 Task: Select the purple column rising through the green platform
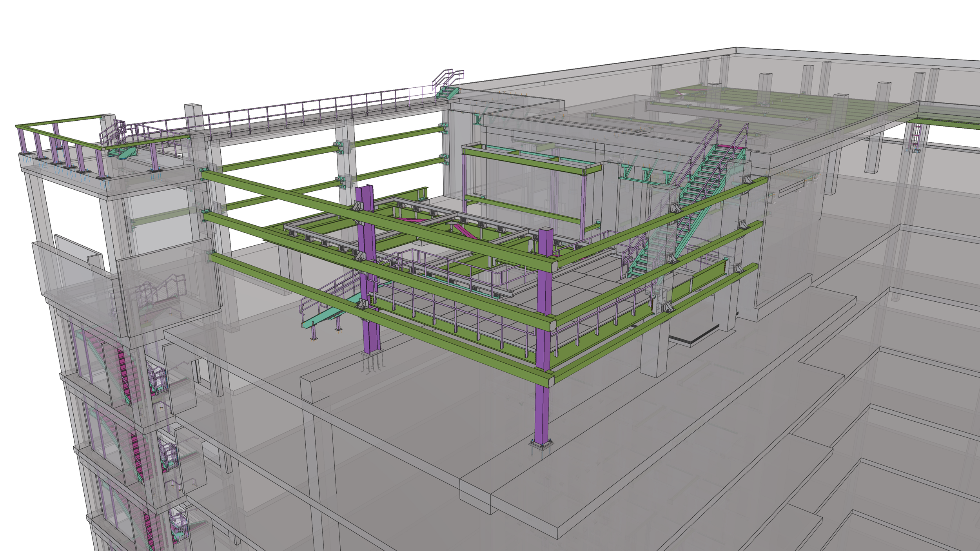pyautogui.click(x=367, y=270)
